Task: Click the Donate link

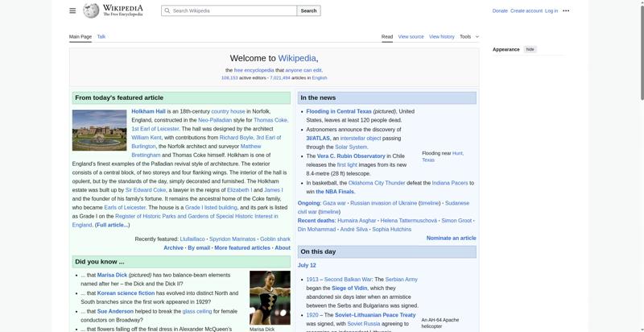Action: (x=500, y=10)
